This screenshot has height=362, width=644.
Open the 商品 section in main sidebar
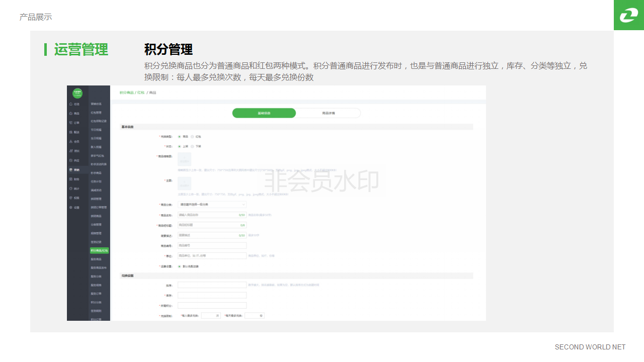click(x=74, y=114)
